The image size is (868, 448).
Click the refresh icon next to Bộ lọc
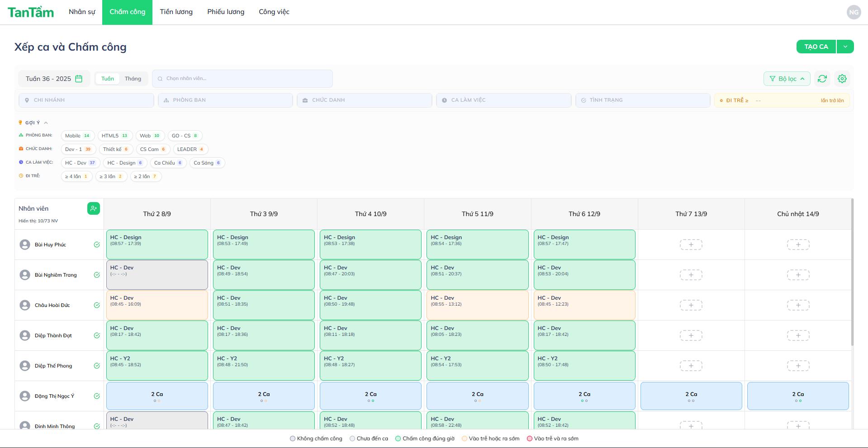822,79
